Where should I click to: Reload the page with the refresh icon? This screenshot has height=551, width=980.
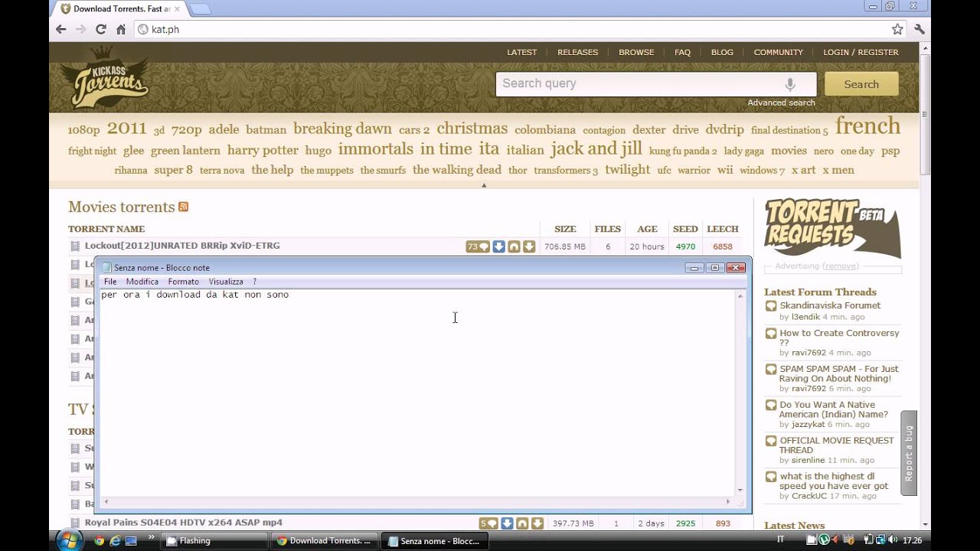[x=101, y=29]
